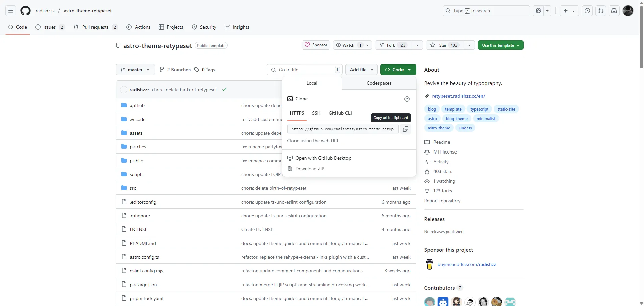Open the Issues tab
Viewport: 644px width, 306px height.
[x=50, y=27]
